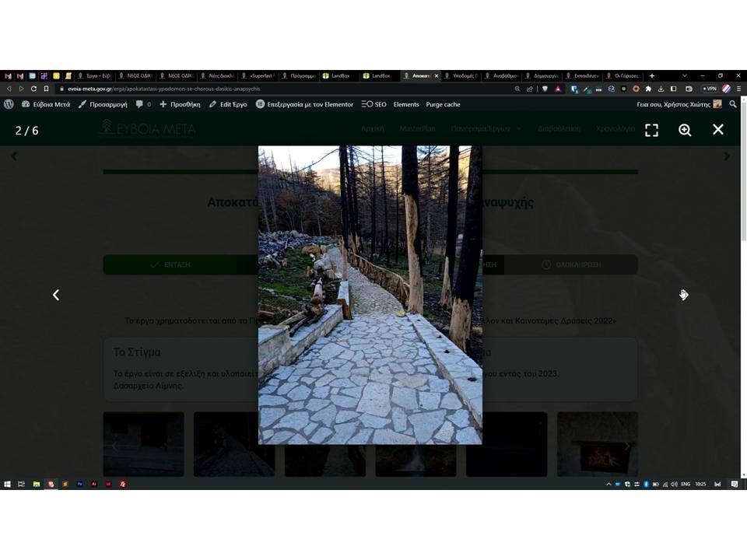The width and height of the screenshot is (747, 560).
Task: Click the dimmed fireplace thumbnail in the gallery
Action: click(598, 444)
